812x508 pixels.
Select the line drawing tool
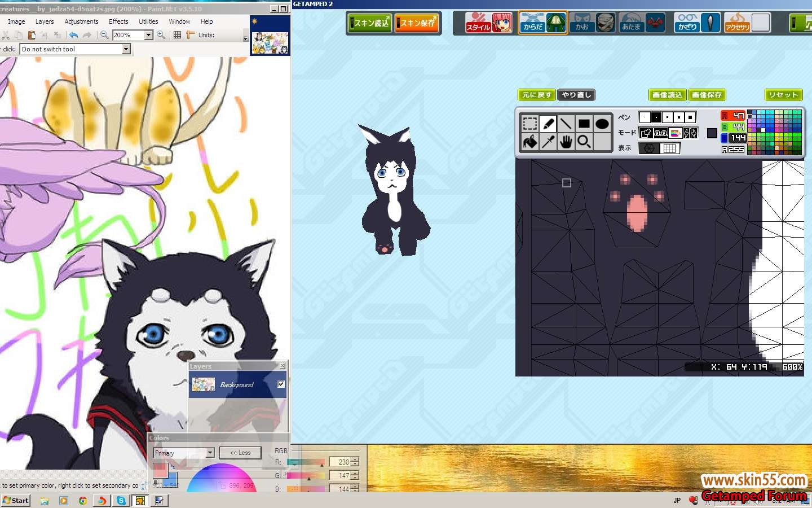pyautogui.click(x=566, y=124)
